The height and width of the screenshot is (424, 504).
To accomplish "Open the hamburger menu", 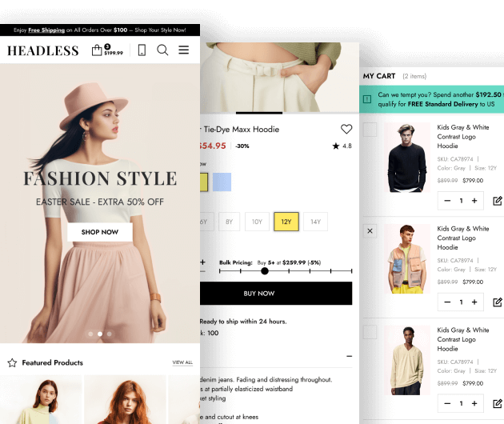I will (184, 50).
